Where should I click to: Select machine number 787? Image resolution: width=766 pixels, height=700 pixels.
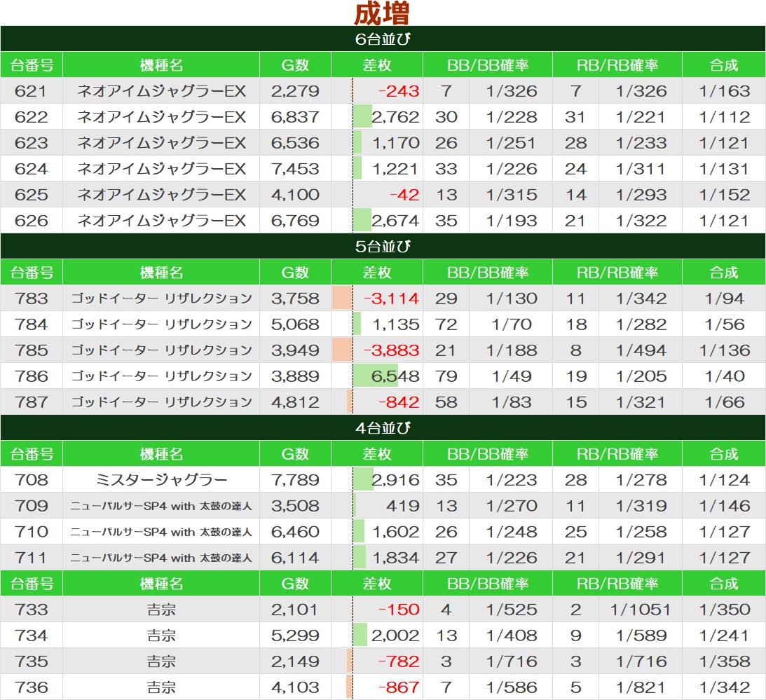click(32, 402)
